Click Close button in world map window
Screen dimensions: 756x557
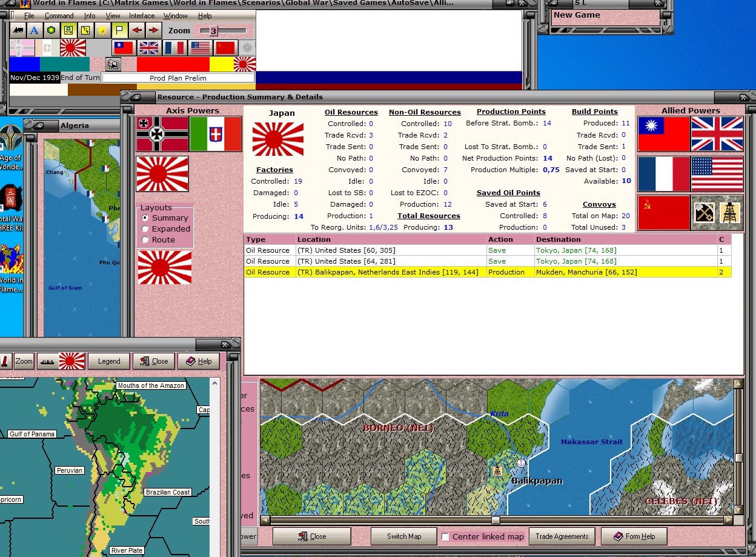(154, 361)
